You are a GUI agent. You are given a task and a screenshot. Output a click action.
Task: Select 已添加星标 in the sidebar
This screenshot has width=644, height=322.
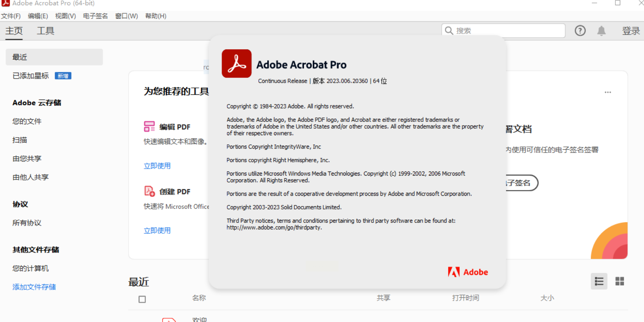click(x=31, y=76)
